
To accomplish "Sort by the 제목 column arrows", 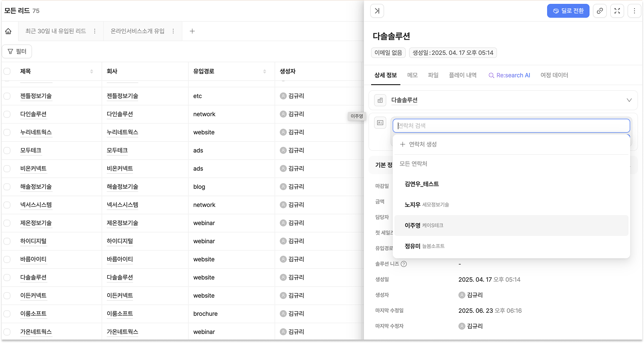I will (92, 71).
